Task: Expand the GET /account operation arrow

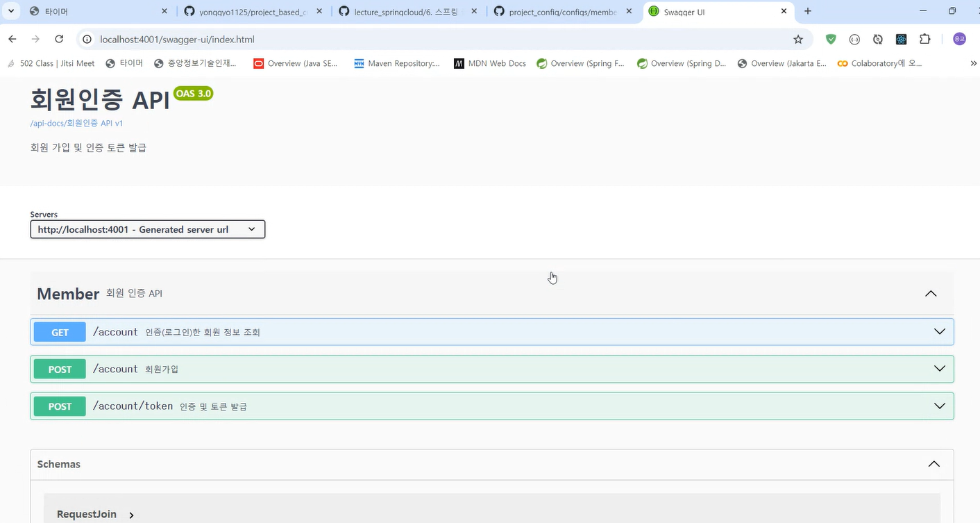Action: pyautogui.click(x=940, y=332)
